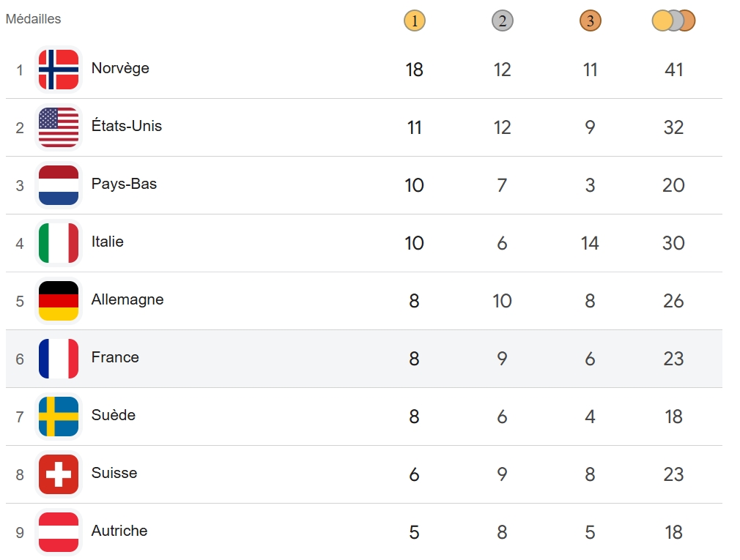Click Norvège's gold count of 18
This screenshot has width=740, height=560.
415,70
